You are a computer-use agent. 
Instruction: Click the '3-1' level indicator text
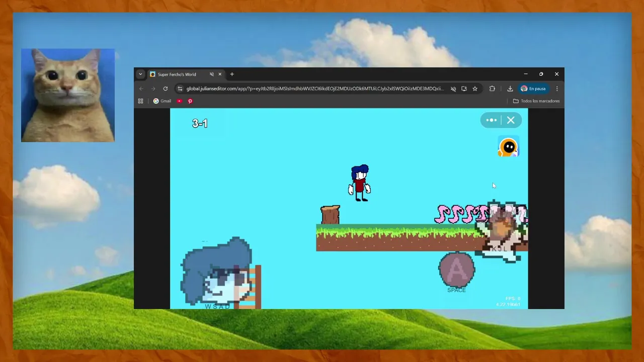200,123
